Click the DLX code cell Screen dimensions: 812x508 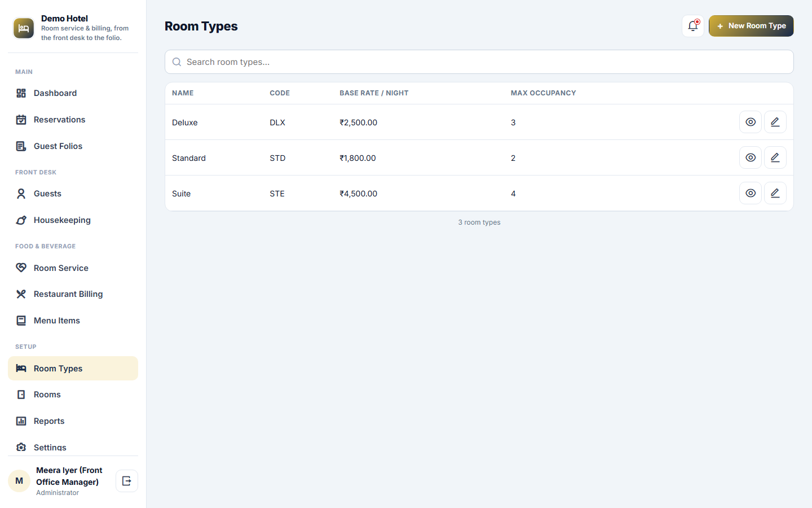click(x=277, y=122)
